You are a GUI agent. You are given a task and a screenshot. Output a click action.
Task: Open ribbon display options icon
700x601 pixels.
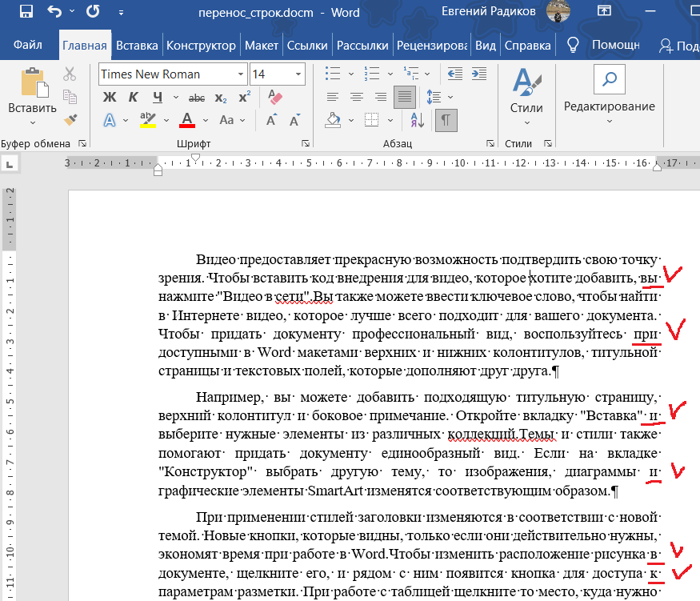tap(604, 10)
